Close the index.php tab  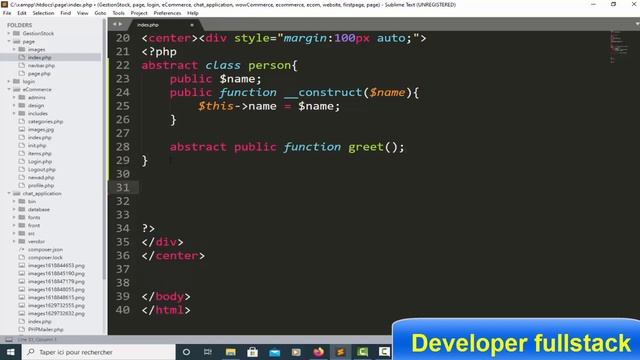tap(192, 25)
